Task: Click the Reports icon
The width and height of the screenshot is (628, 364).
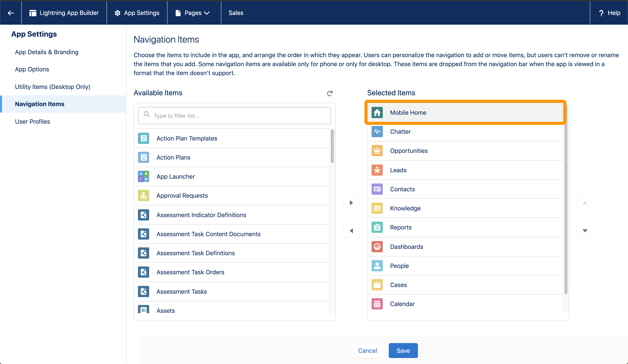Action: pos(377,227)
